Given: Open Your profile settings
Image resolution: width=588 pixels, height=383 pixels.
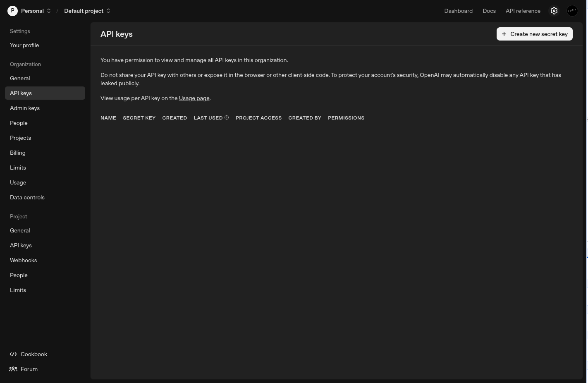Looking at the screenshot, I should pos(45,45).
